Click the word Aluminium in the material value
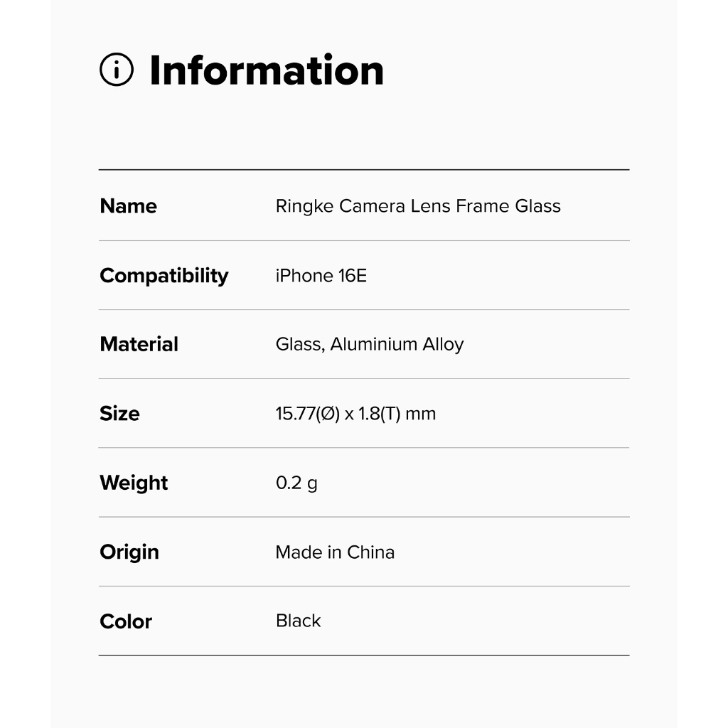Viewport: 728px width, 728px height. [373, 344]
